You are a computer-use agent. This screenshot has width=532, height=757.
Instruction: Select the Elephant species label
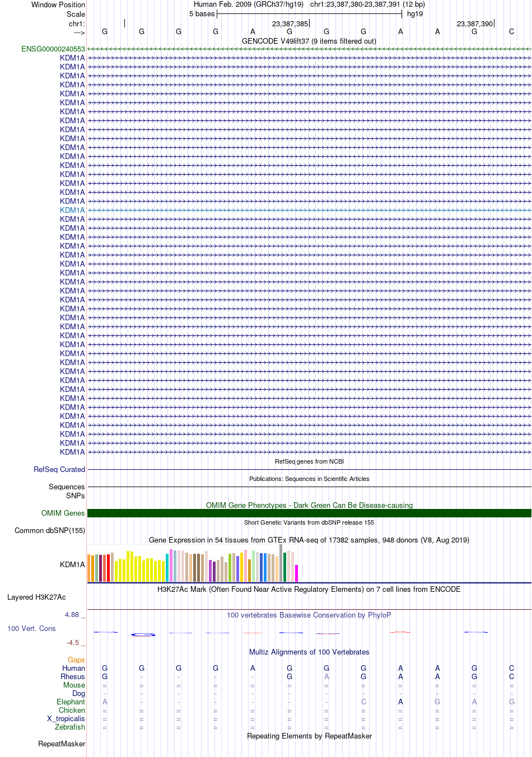point(71,702)
